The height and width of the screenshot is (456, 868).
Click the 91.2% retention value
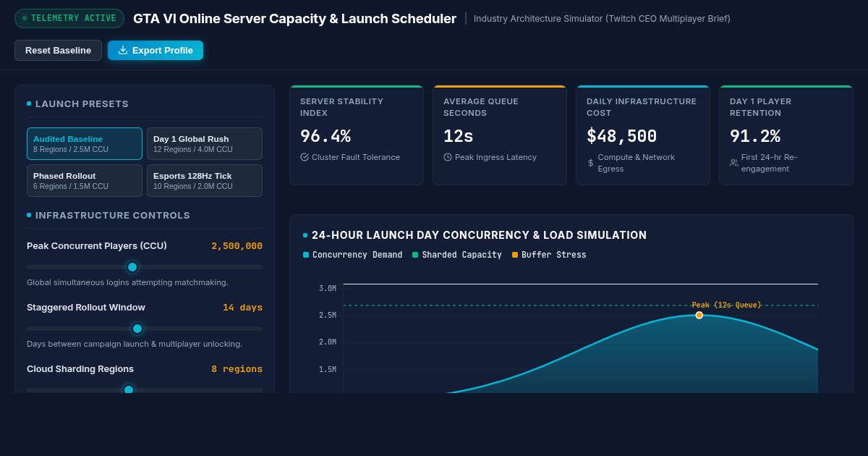[x=755, y=136]
